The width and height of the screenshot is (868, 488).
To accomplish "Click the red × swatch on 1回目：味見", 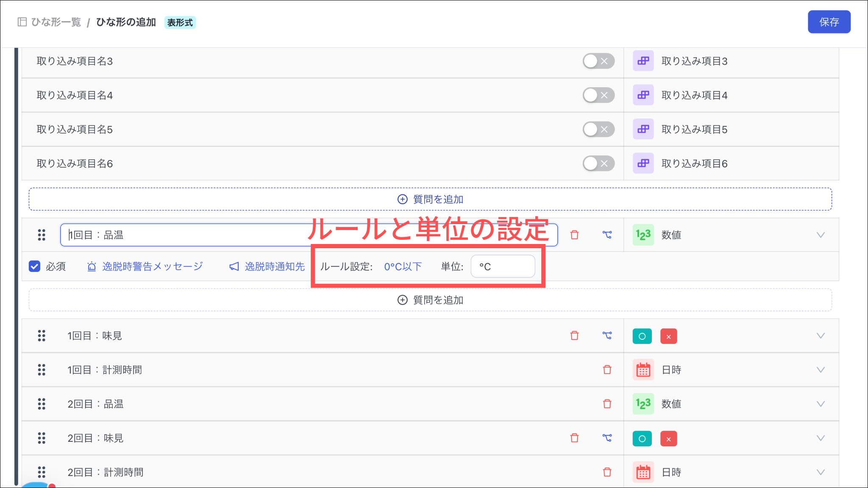I will (x=668, y=336).
